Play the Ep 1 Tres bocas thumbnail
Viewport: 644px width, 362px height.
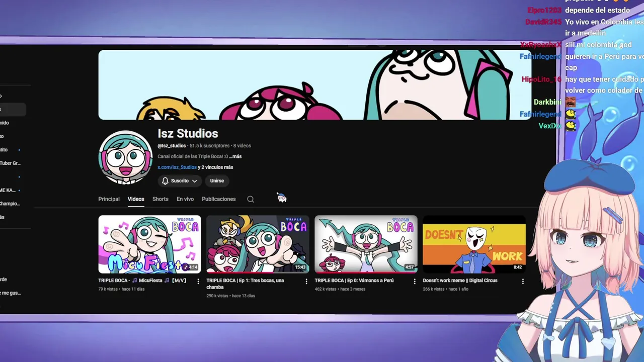(258, 244)
